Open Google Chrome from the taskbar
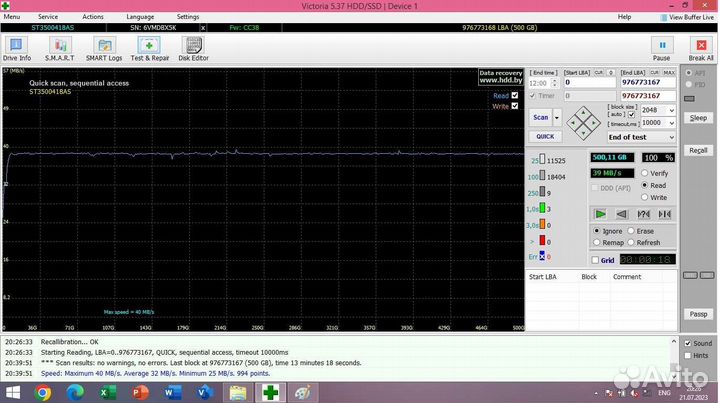 click(x=44, y=393)
